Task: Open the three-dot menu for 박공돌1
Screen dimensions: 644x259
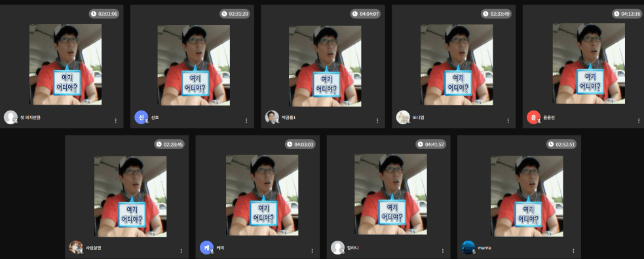Action: pos(377,121)
